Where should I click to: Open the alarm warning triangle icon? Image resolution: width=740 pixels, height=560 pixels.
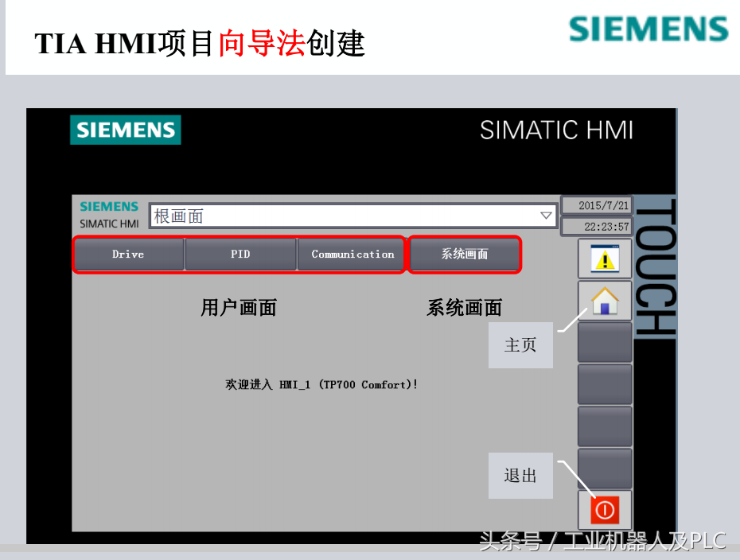coord(604,259)
